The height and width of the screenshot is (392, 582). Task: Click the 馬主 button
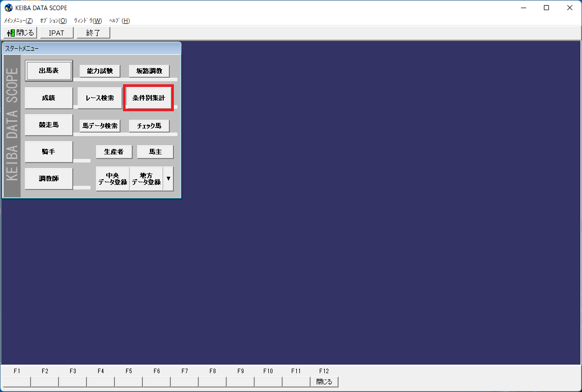pos(155,152)
